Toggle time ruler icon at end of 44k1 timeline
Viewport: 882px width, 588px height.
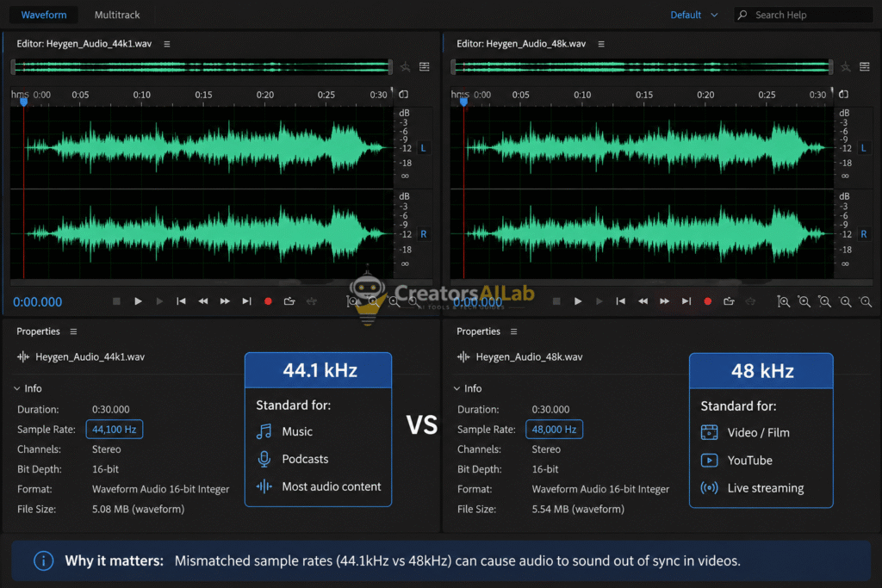pyautogui.click(x=403, y=94)
